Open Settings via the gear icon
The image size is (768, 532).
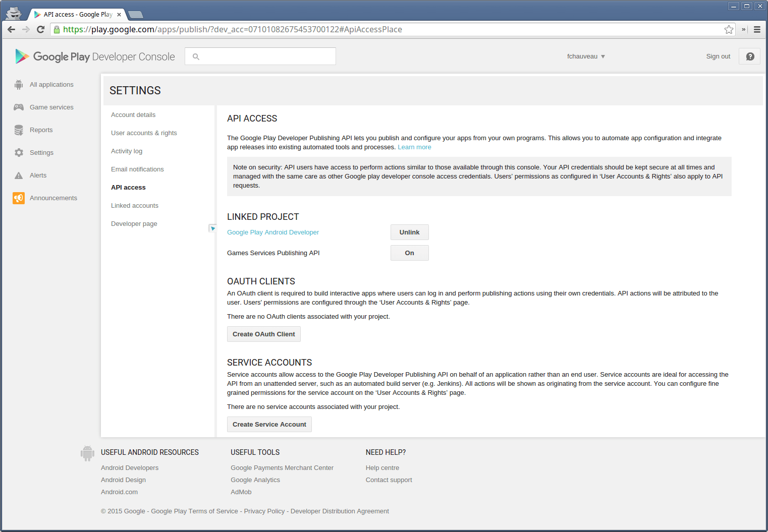19,153
